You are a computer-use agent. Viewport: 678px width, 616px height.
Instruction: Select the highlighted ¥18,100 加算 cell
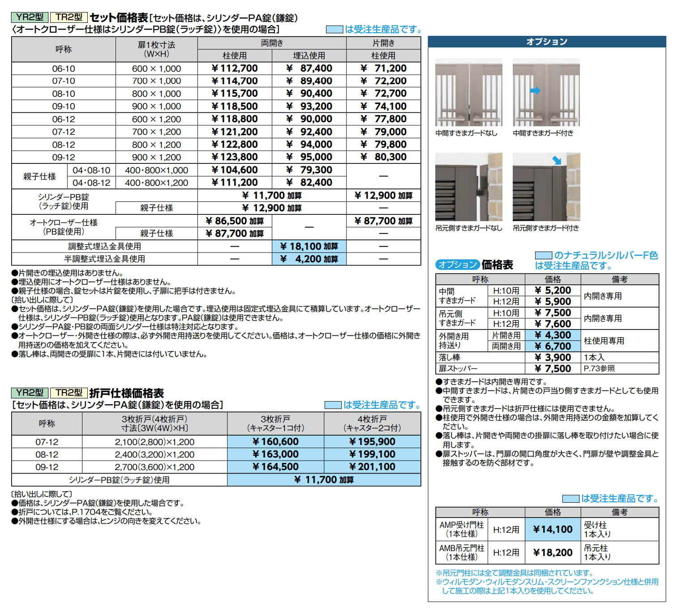point(309,246)
